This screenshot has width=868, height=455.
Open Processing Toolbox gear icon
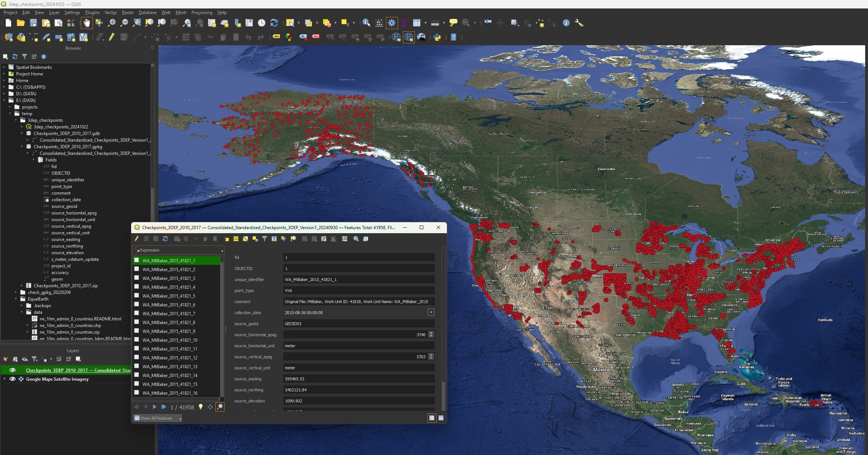click(392, 23)
